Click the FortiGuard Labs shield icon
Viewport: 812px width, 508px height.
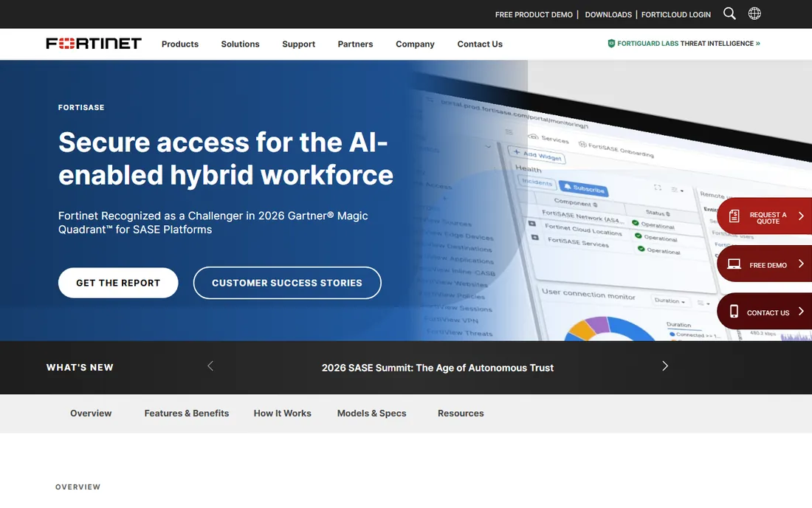click(x=611, y=44)
